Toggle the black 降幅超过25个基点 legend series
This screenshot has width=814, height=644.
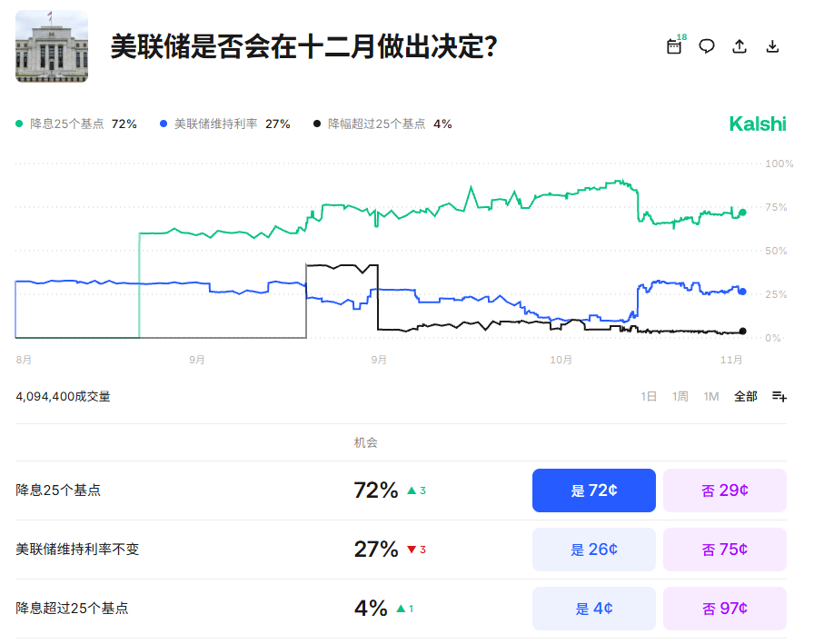coord(382,124)
